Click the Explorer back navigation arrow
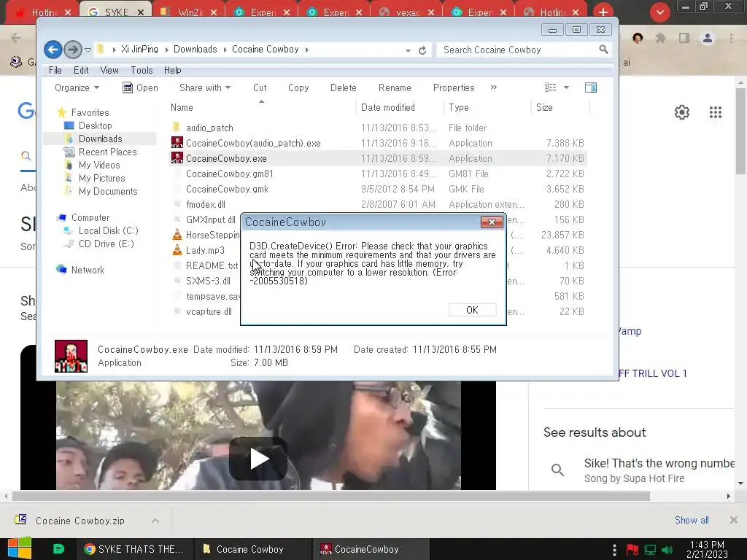Screen dimensions: 747x560 tap(53, 50)
